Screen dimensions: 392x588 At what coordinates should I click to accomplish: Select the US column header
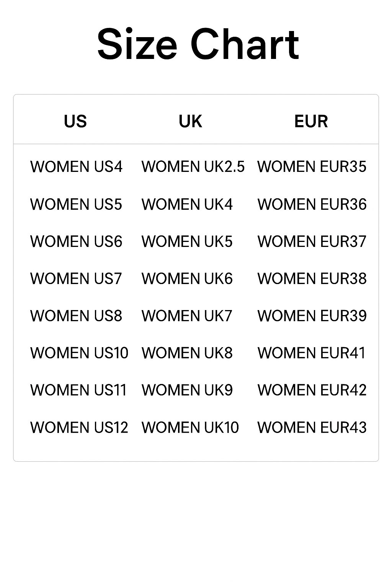(75, 121)
